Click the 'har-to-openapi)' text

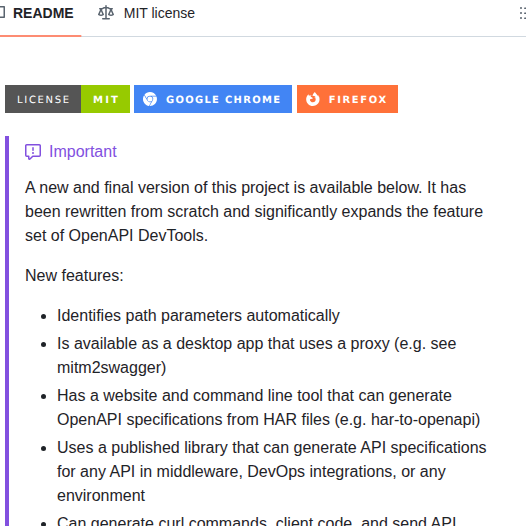click(426, 420)
